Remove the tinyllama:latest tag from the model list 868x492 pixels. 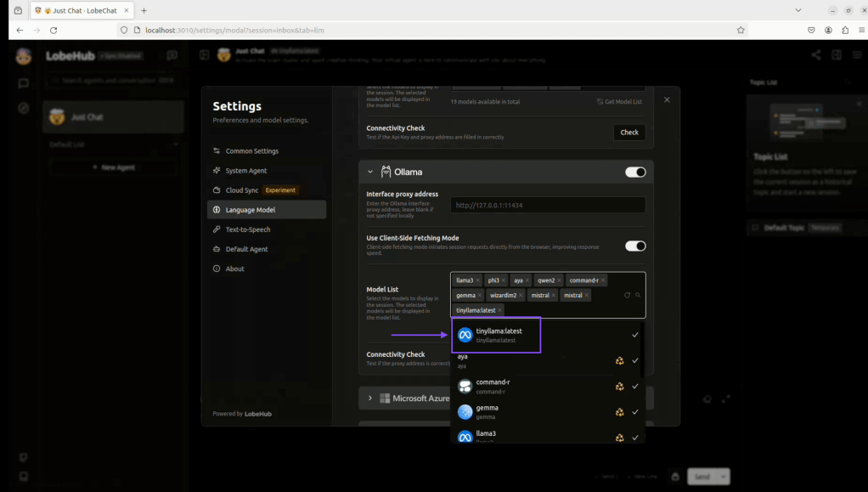point(500,310)
